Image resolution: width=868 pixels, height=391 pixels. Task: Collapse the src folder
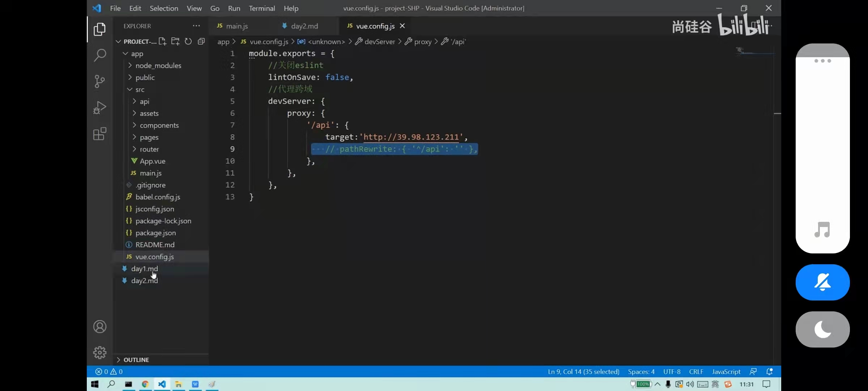point(140,89)
